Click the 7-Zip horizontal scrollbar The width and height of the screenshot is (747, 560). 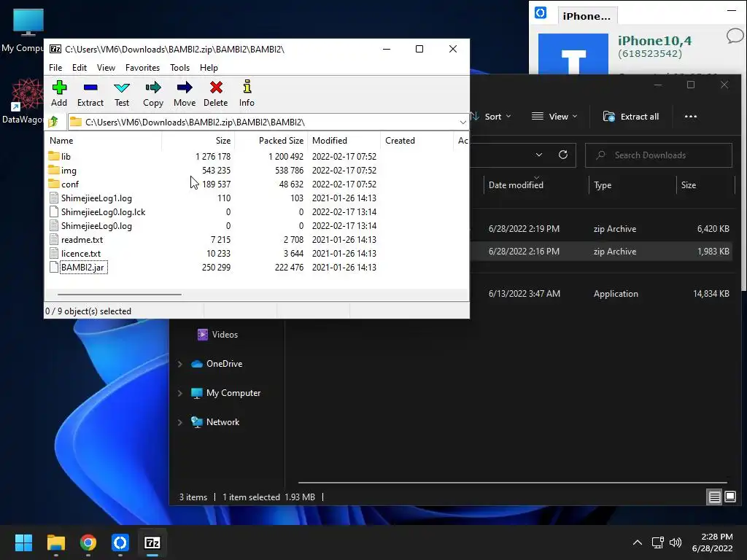[119, 295]
